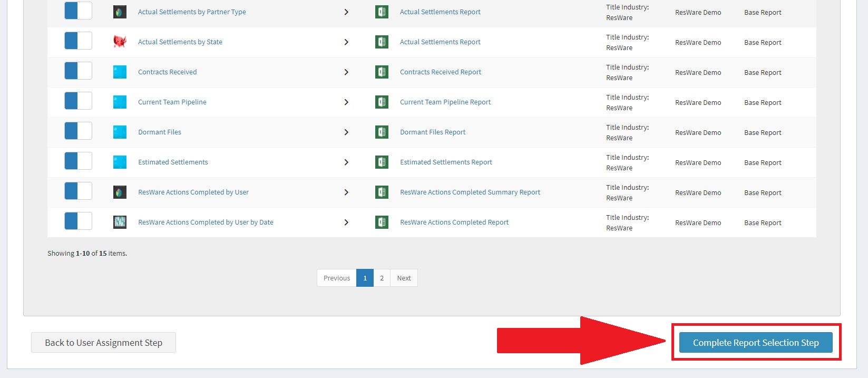The width and height of the screenshot is (868, 378).
Task: Open the Actual Settlements by Partner Type link
Action: (x=192, y=12)
